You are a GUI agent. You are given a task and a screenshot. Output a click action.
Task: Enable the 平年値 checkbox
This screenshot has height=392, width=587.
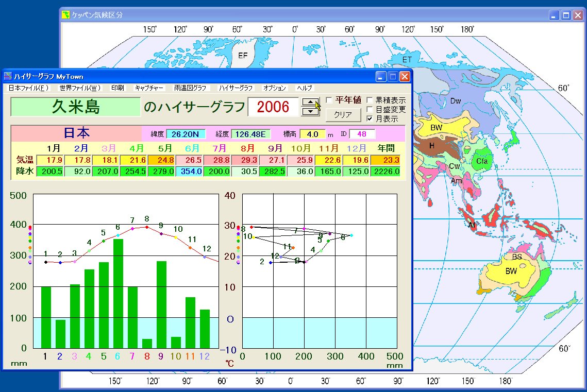pos(329,100)
